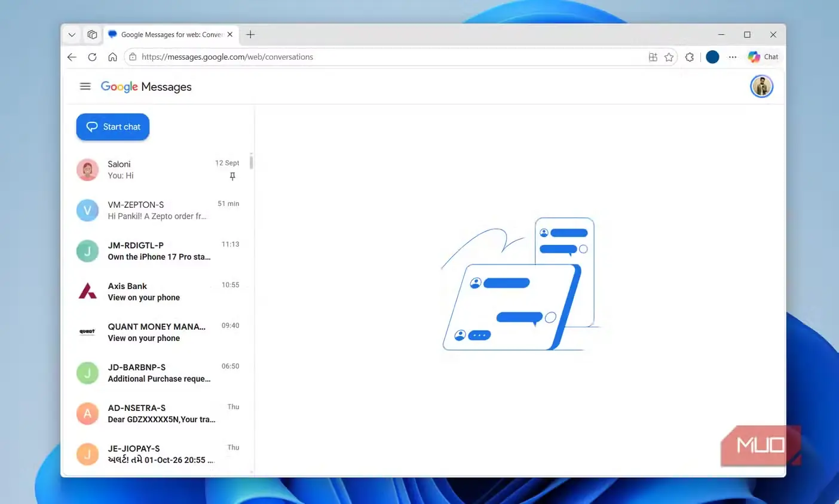This screenshot has width=839, height=504.
Task: Open the QUANT MONEY MANA... conversation
Action: 159,332
